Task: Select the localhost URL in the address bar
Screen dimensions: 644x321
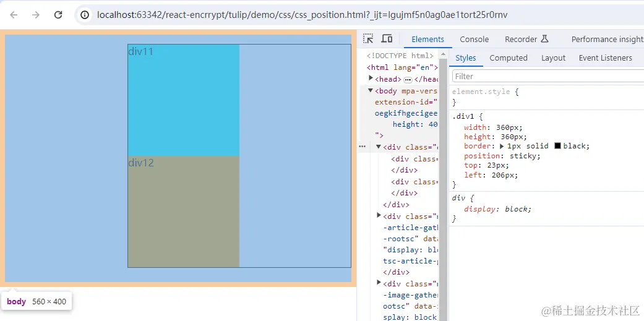Action: click(302, 15)
